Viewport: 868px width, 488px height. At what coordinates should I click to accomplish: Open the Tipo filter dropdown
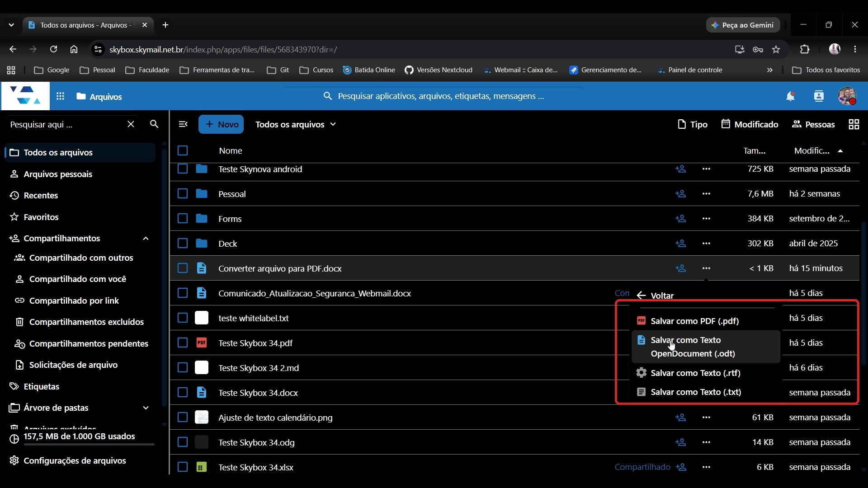[692, 124]
